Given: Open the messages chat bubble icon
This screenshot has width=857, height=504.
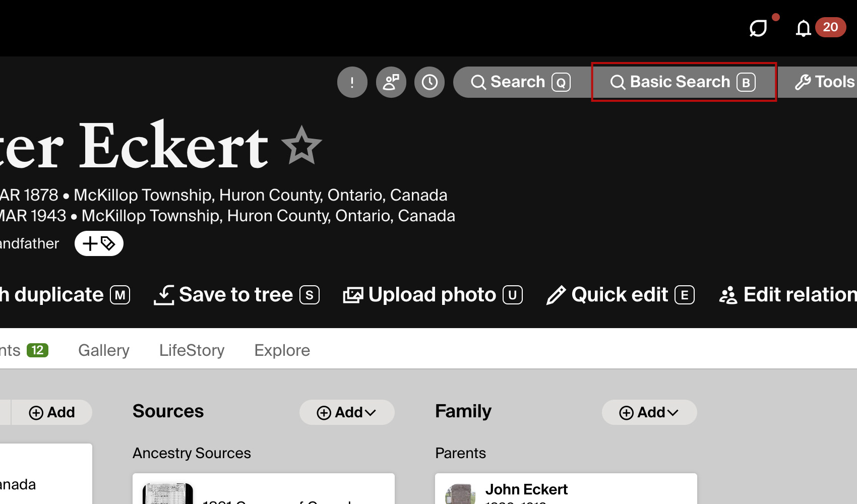Looking at the screenshot, I should pos(758,28).
